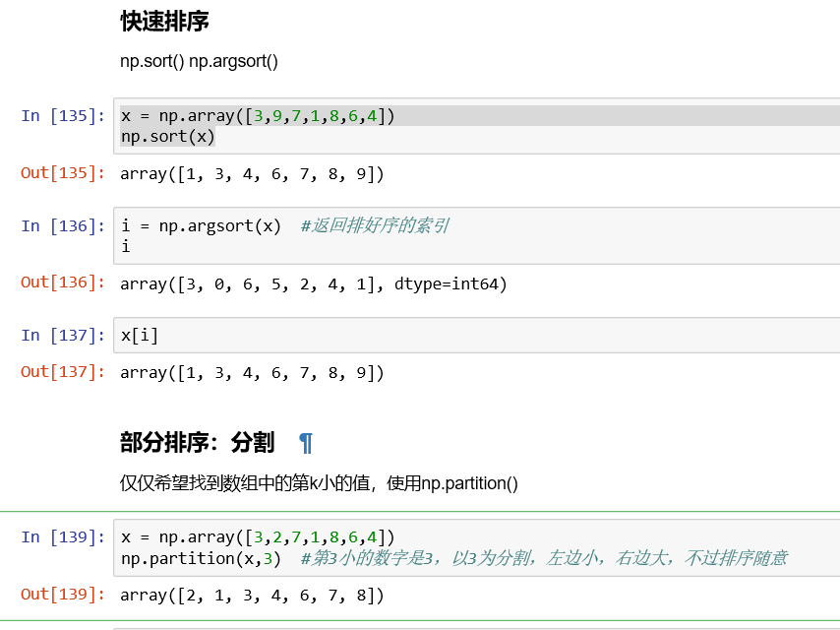The width and height of the screenshot is (840, 630).
Task: Click the Out[135] sorted array output
Action: pyautogui.click(x=252, y=174)
